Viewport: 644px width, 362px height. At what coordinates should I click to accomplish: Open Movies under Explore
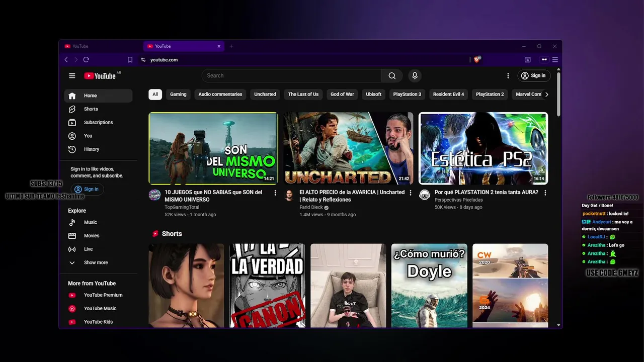coord(98,236)
